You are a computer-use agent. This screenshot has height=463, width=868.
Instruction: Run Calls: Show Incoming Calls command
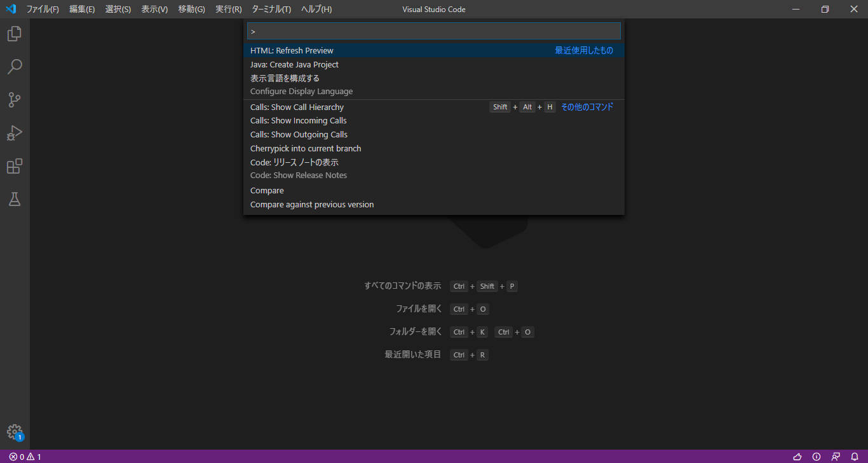click(x=433, y=120)
